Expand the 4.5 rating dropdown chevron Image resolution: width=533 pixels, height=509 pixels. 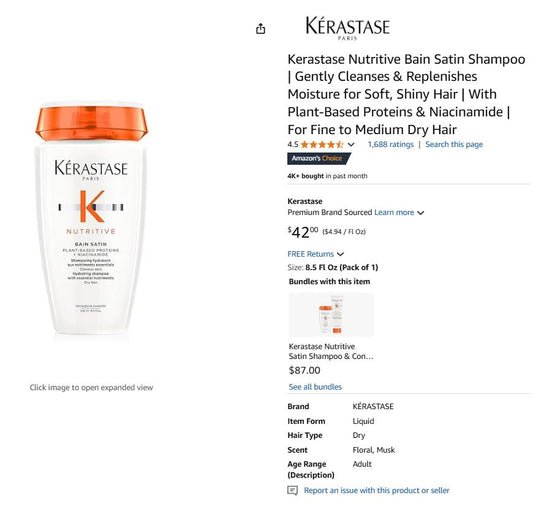tap(351, 145)
